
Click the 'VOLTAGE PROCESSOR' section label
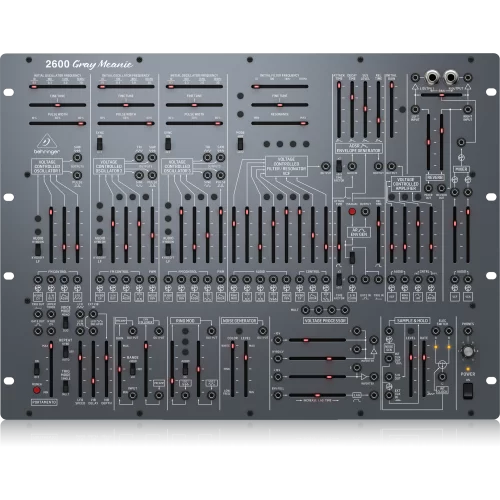coord(325,321)
